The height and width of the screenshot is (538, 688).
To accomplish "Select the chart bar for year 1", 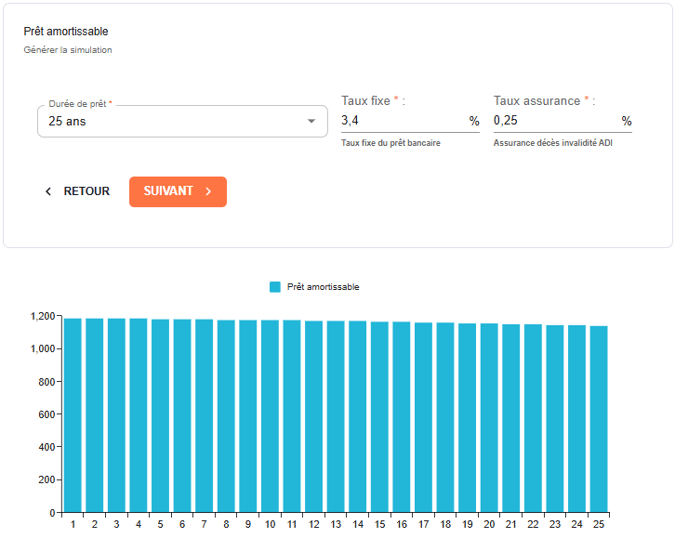I will click(73, 415).
